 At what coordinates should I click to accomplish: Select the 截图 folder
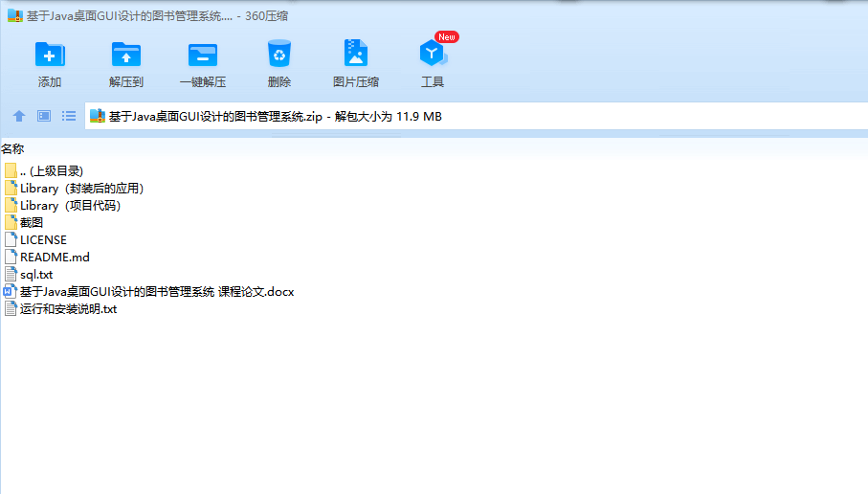24,223
